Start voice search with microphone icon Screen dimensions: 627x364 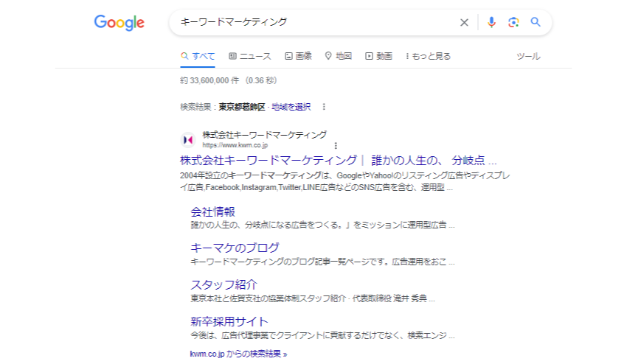pos(491,22)
